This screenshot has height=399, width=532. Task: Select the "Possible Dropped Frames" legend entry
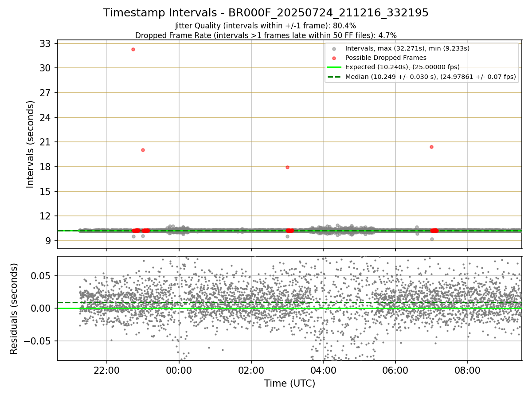coord(386,58)
